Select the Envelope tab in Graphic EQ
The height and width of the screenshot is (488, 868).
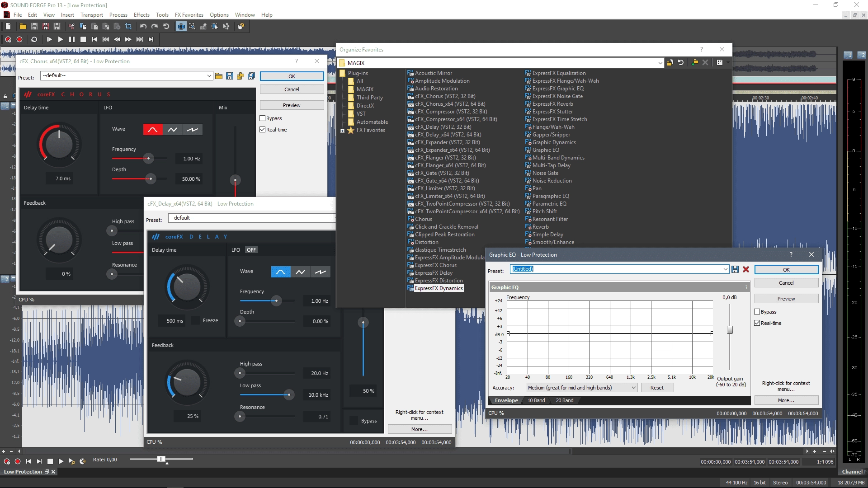point(506,400)
